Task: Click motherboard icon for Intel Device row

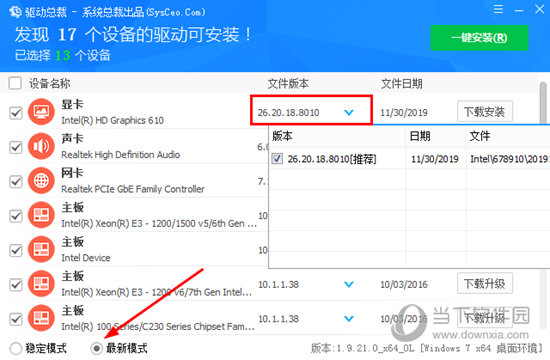Action: (x=41, y=249)
